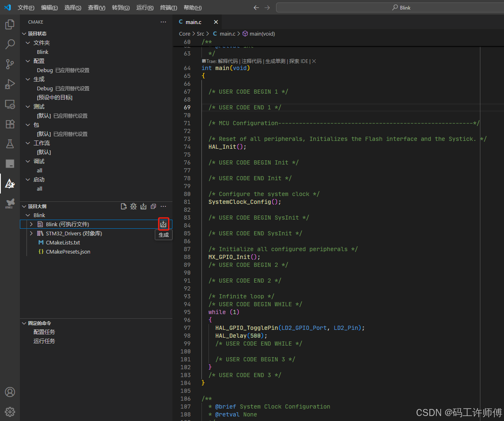This screenshot has height=421, width=504.
Task: Click the HAL_Init(); code line
Action: point(227,147)
